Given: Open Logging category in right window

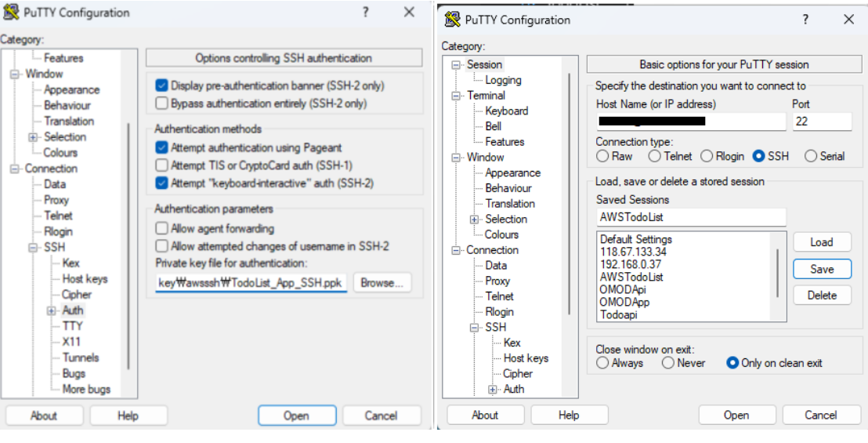Looking at the screenshot, I should [x=503, y=80].
